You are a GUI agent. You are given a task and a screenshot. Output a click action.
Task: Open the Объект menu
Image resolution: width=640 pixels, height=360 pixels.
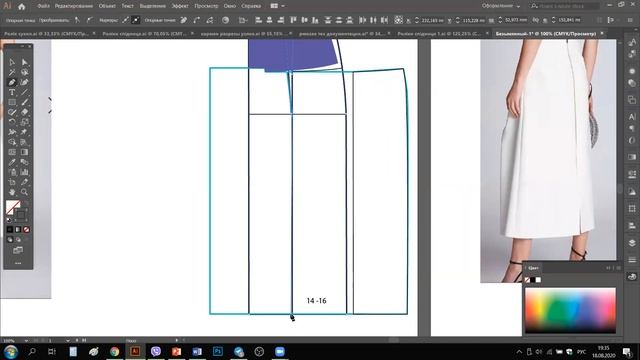click(107, 6)
